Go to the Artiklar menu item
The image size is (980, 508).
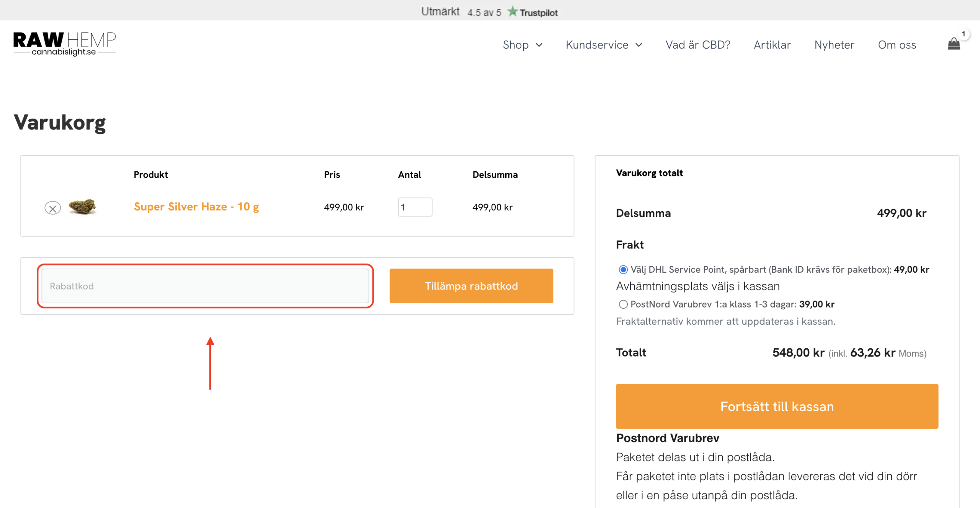click(x=772, y=45)
